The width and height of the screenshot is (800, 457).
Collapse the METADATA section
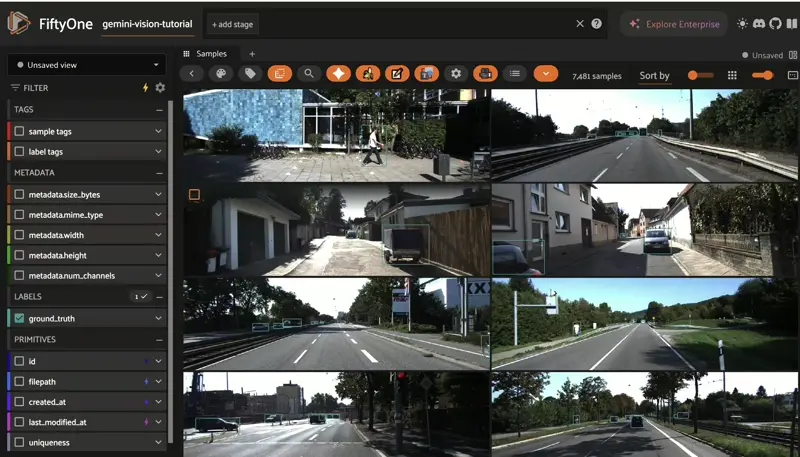159,172
